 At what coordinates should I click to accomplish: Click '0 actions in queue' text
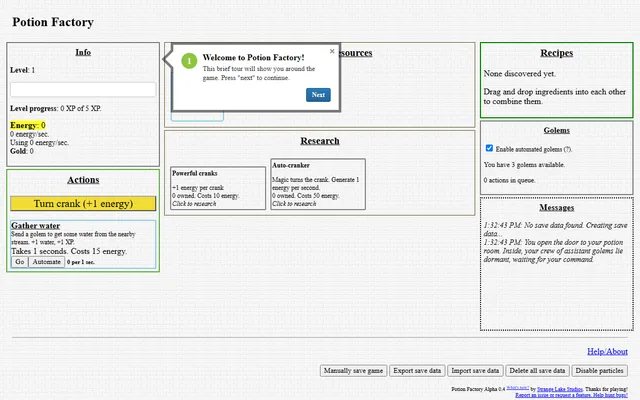pyautogui.click(x=509, y=180)
